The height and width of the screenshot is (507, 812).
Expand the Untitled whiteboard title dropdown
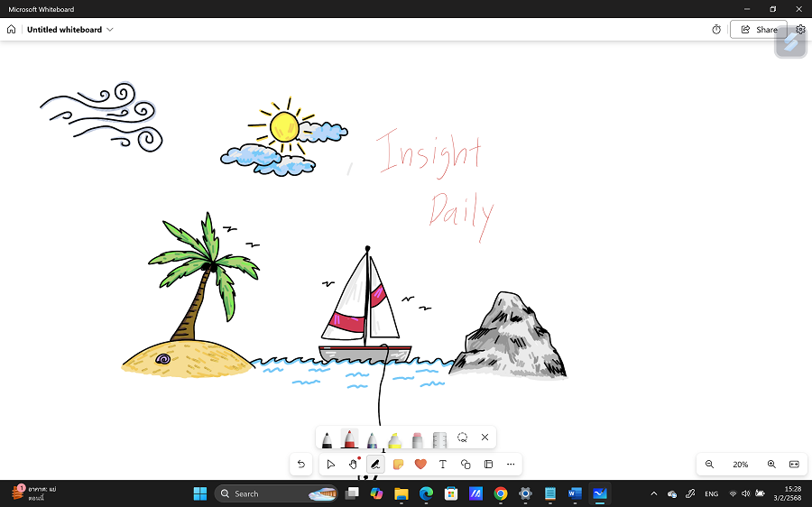pyautogui.click(x=110, y=30)
